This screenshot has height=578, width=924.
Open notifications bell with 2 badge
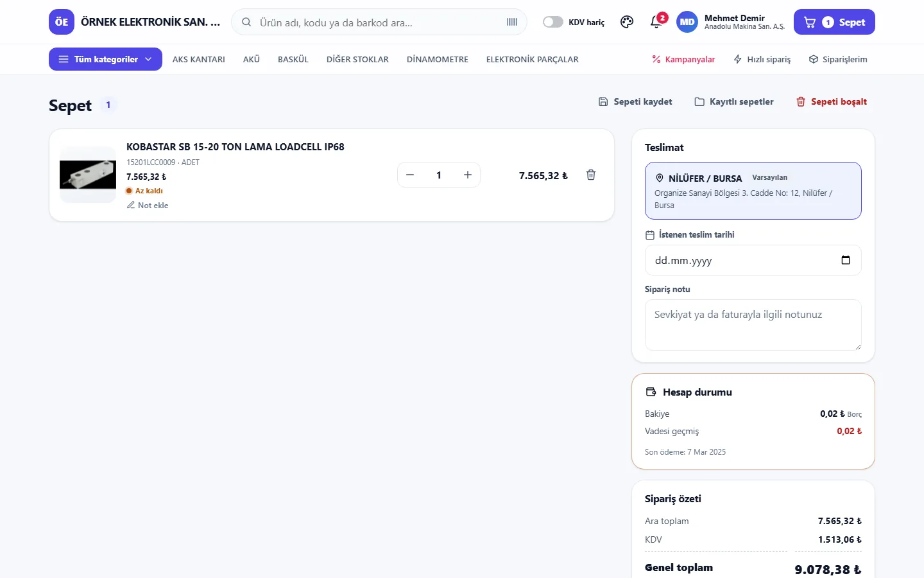pos(656,21)
